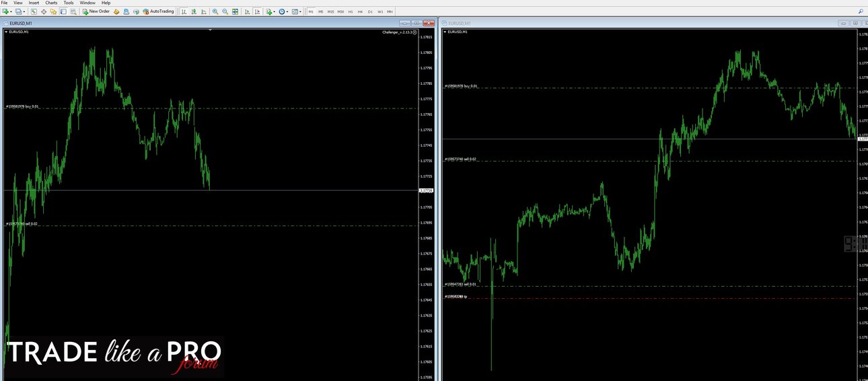
Task: Open the Charts menu
Action: 51,3
